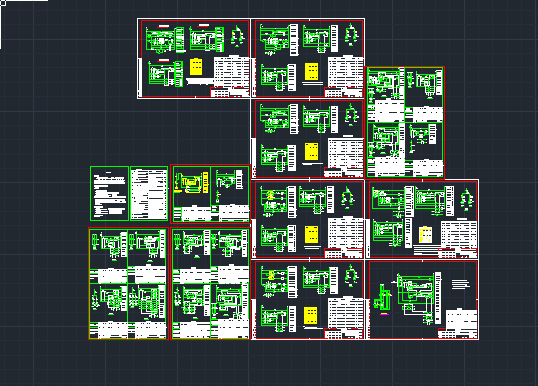Select the bottom-left four-panel green sheet

point(128,283)
